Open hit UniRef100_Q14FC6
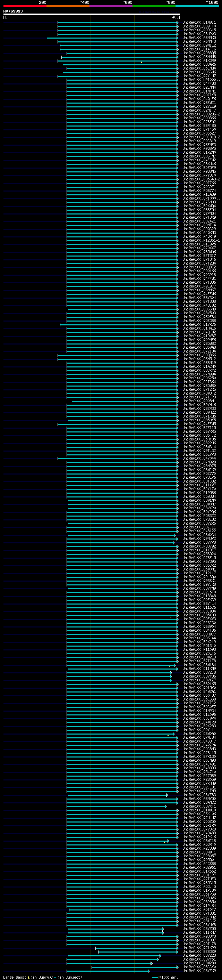 point(199,49)
